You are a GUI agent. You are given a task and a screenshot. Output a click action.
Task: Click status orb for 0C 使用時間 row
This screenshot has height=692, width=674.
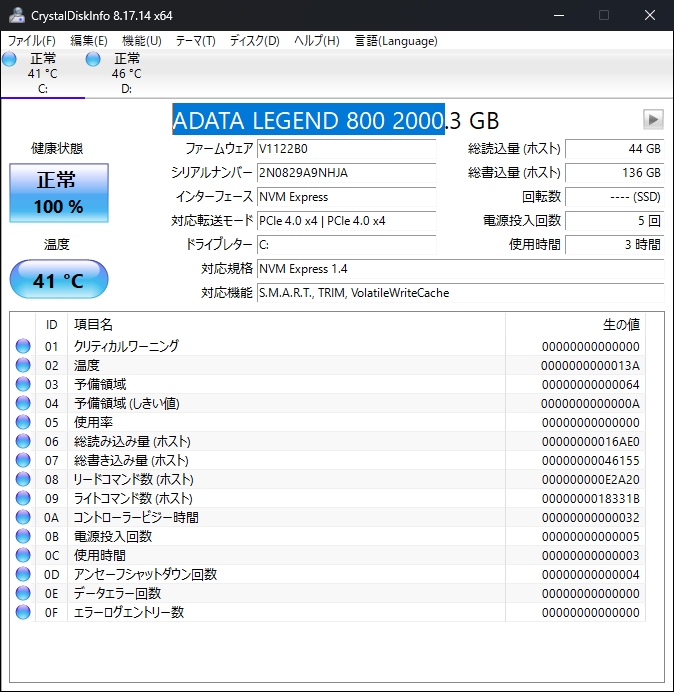point(23,555)
